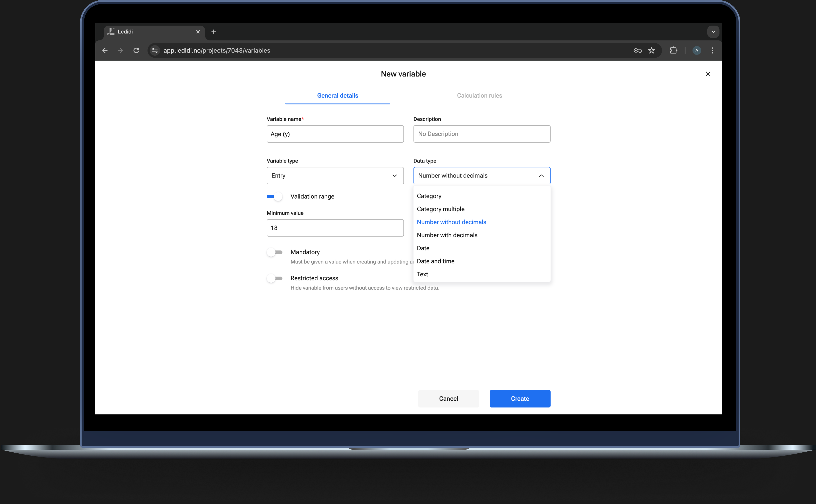
Task: Disable the Validation range toggle
Action: pos(275,196)
